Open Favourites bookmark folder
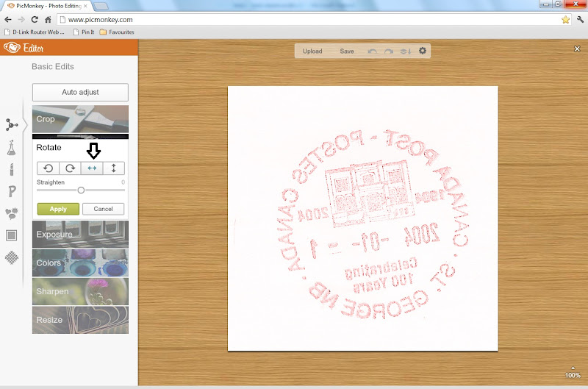 (117, 32)
